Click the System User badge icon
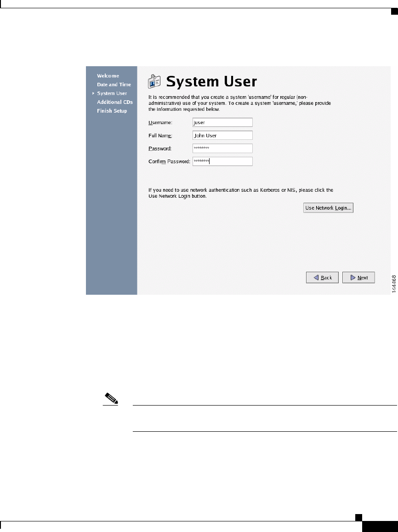 pos(154,81)
